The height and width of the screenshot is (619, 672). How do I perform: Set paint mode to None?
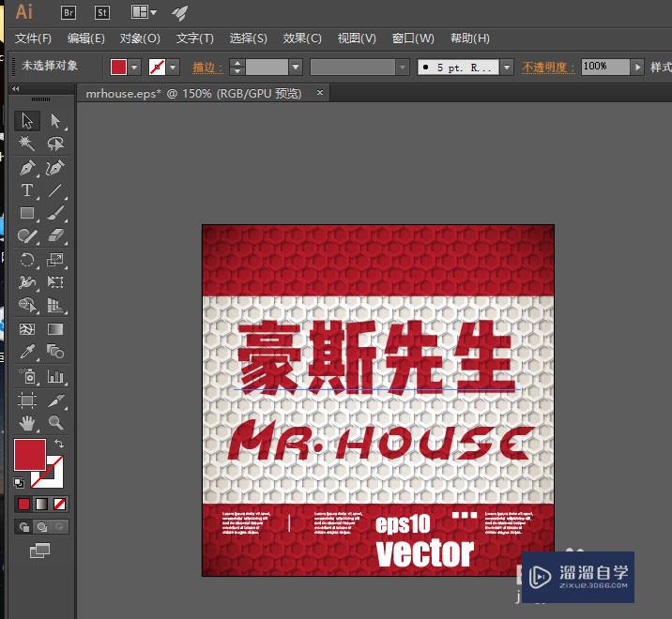point(59,505)
